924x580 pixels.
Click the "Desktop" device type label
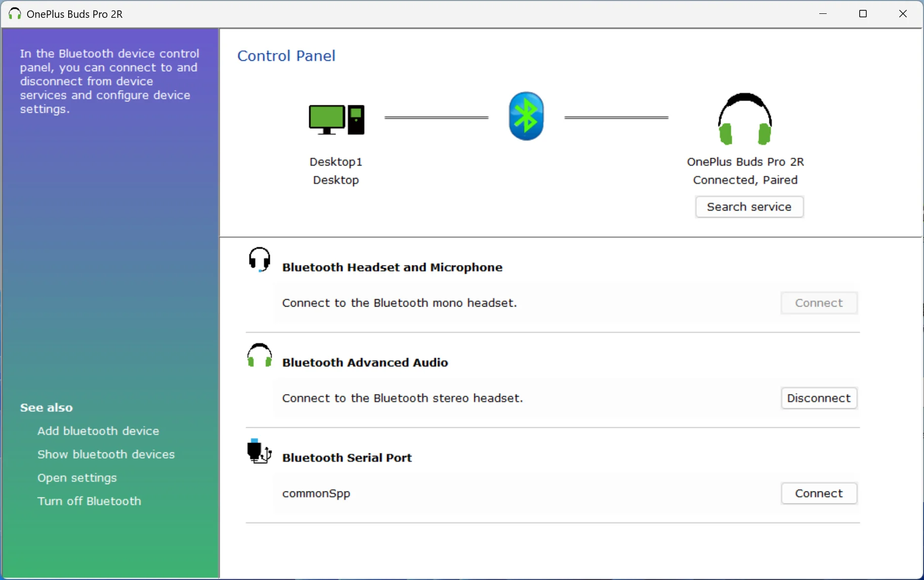coord(336,180)
